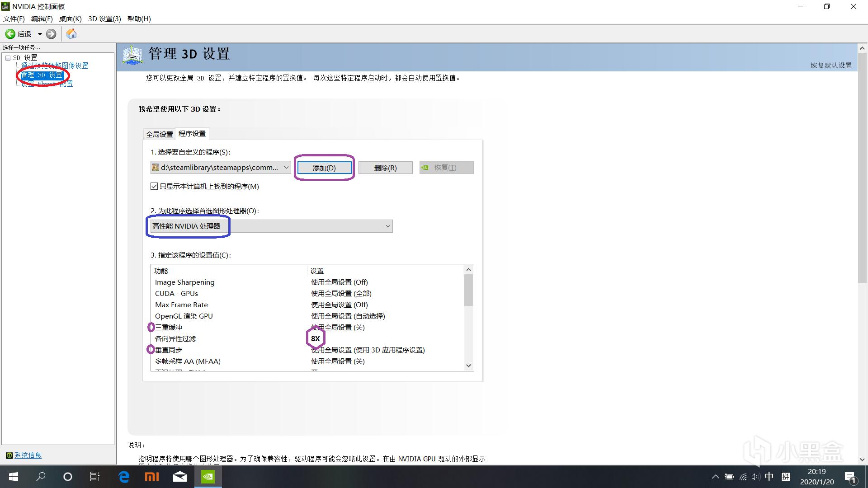
Task: Select Image Sharpening setting row
Action: coord(307,282)
